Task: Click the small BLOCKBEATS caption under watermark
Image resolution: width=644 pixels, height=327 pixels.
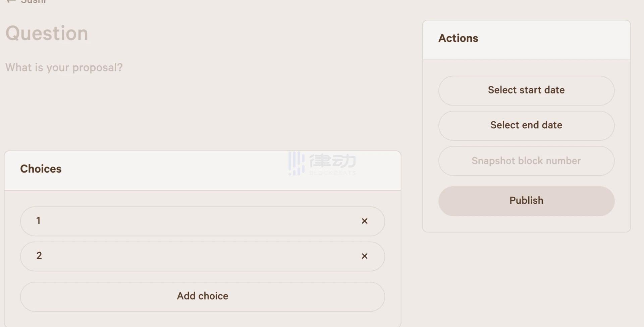Action: point(332,173)
